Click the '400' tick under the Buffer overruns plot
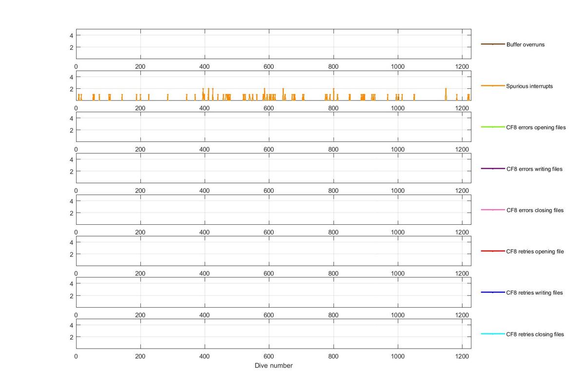This screenshot has width=585, height=392. click(204, 67)
